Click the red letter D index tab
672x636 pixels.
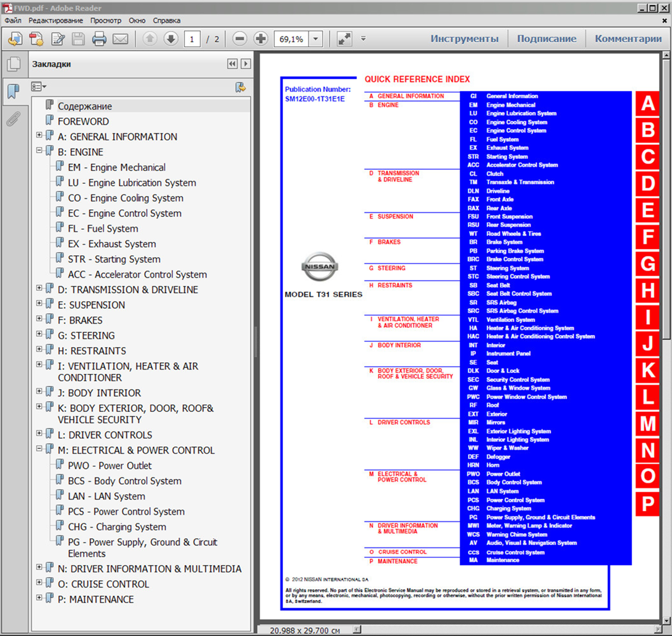(x=647, y=184)
